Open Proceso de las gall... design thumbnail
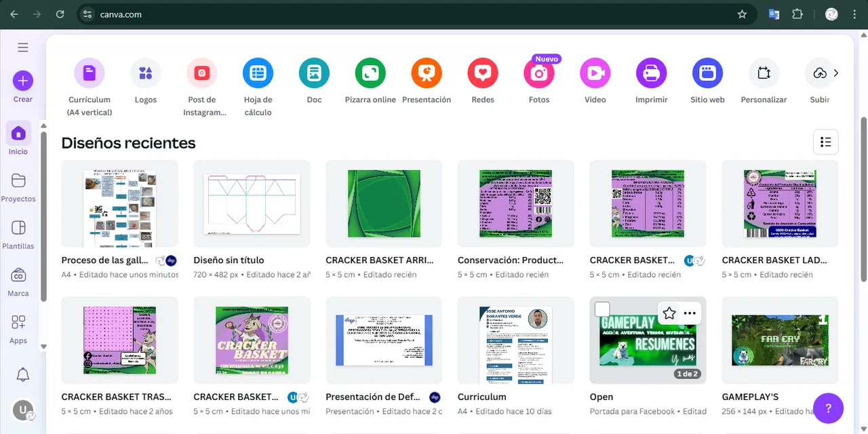This screenshot has width=868, height=434. [120, 203]
